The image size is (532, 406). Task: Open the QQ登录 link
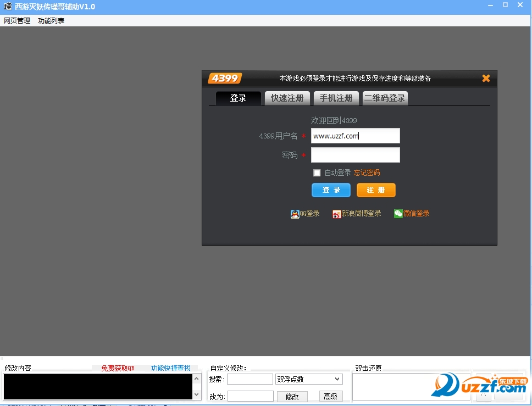[x=309, y=213]
